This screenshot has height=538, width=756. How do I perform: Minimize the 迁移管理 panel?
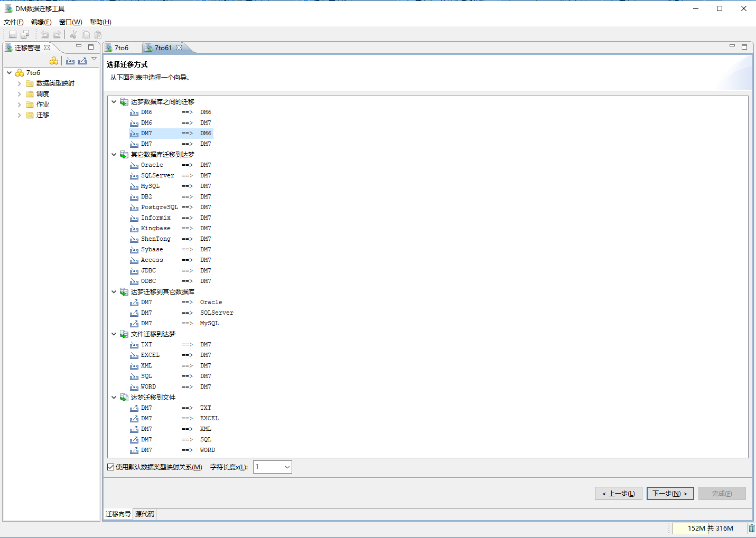[x=79, y=46]
